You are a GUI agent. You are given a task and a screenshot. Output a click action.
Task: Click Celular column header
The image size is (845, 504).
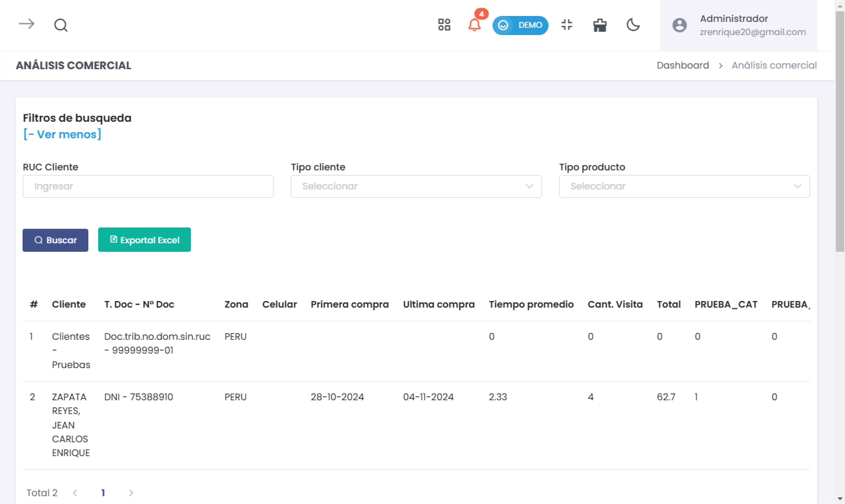[279, 304]
